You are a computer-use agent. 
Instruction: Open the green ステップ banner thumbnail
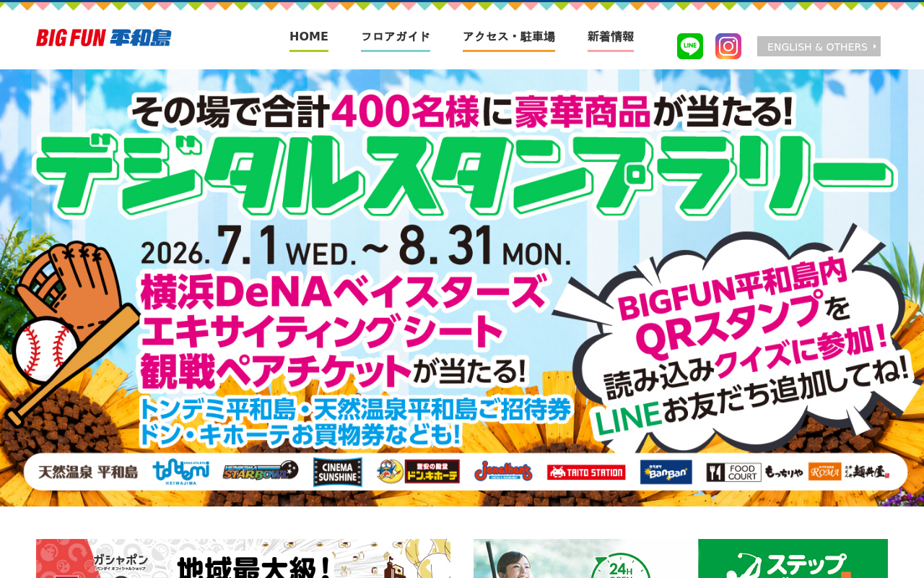point(793,558)
